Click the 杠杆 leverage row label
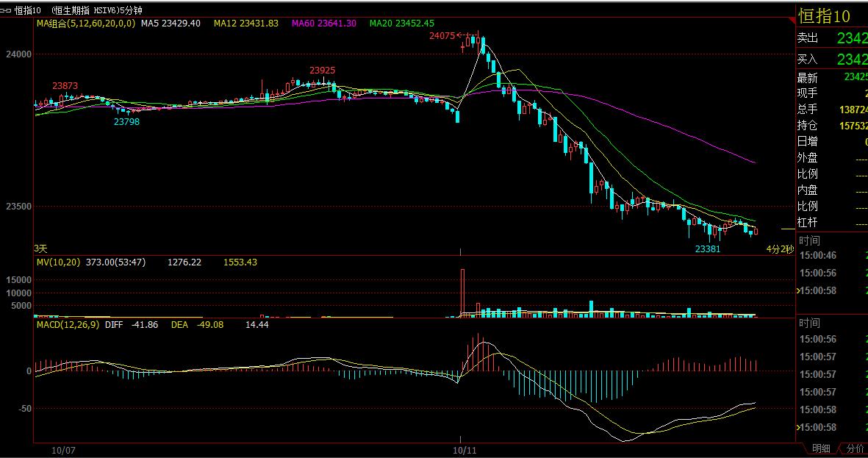Screen dimensions: 868x458 [x=807, y=223]
